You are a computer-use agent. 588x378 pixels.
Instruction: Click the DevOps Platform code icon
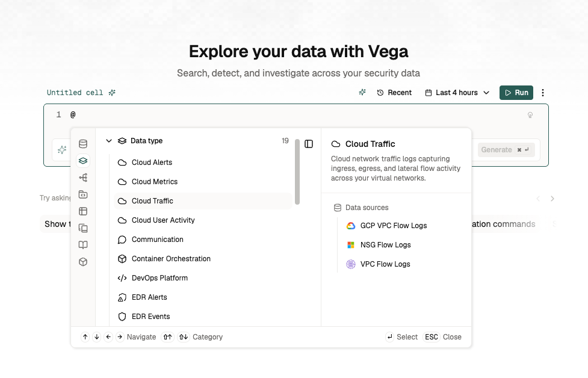click(x=122, y=278)
